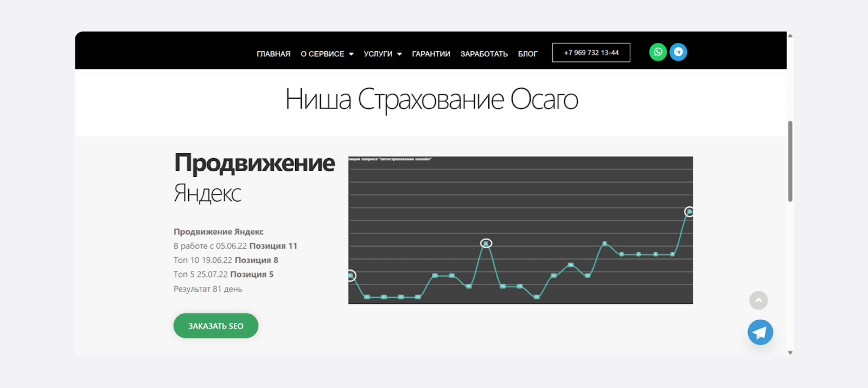Click the circled starting point of chart
The image size is (868, 388).
(351, 276)
